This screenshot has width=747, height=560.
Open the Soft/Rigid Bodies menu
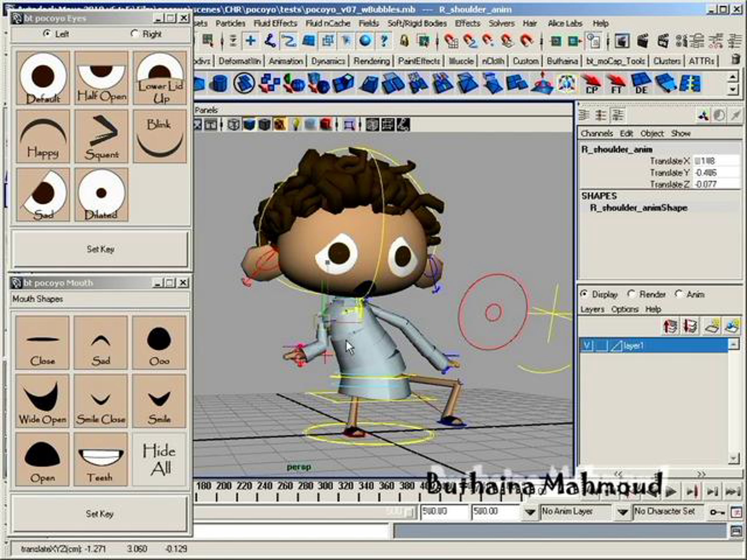tap(417, 23)
